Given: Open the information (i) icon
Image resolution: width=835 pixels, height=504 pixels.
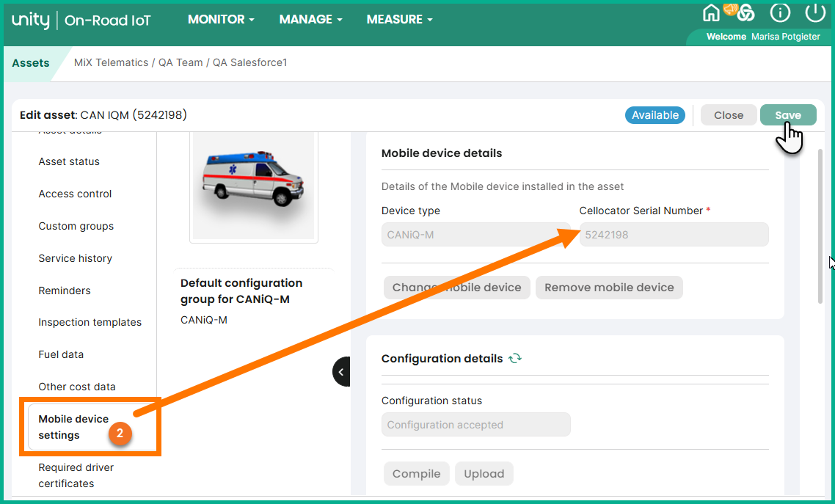Looking at the screenshot, I should coord(779,13).
